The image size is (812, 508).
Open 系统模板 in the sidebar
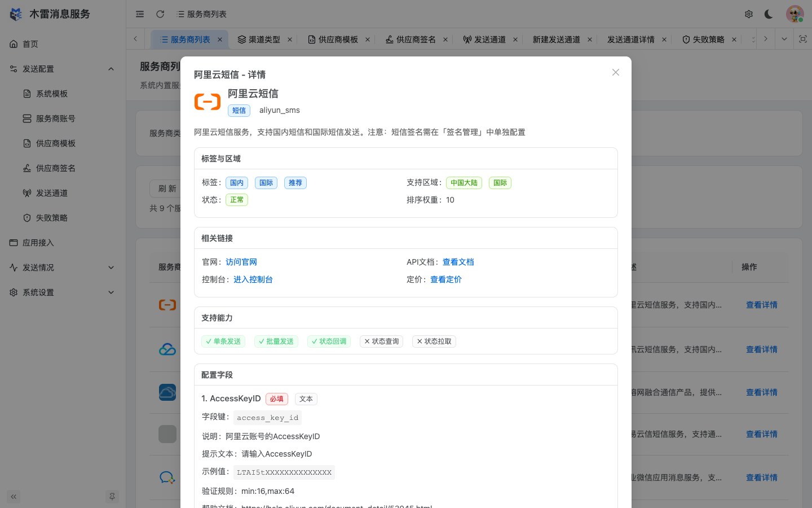pos(63,94)
